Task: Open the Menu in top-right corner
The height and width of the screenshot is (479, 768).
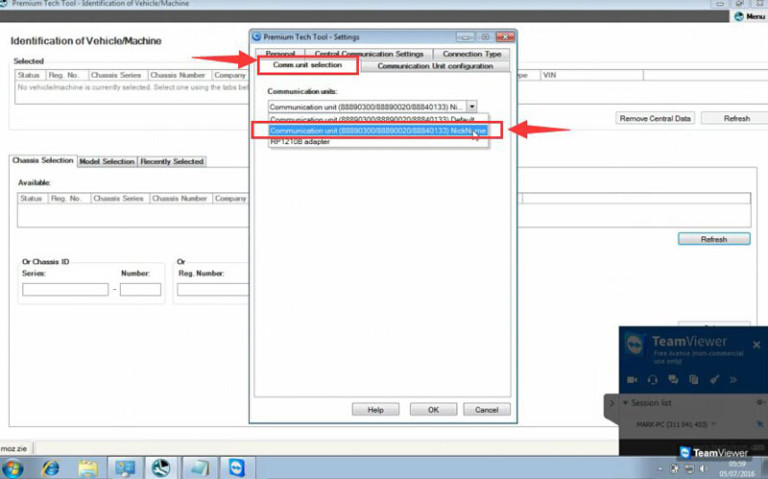Action: (749, 17)
